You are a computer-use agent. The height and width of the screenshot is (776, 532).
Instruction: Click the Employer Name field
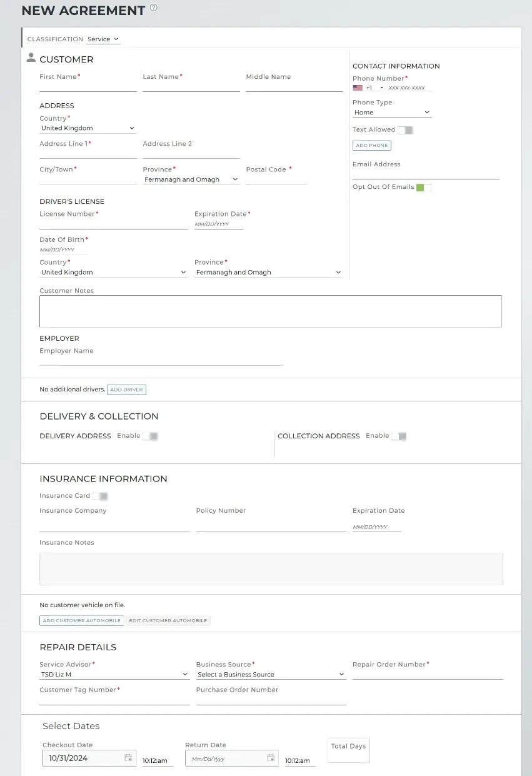pos(161,360)
